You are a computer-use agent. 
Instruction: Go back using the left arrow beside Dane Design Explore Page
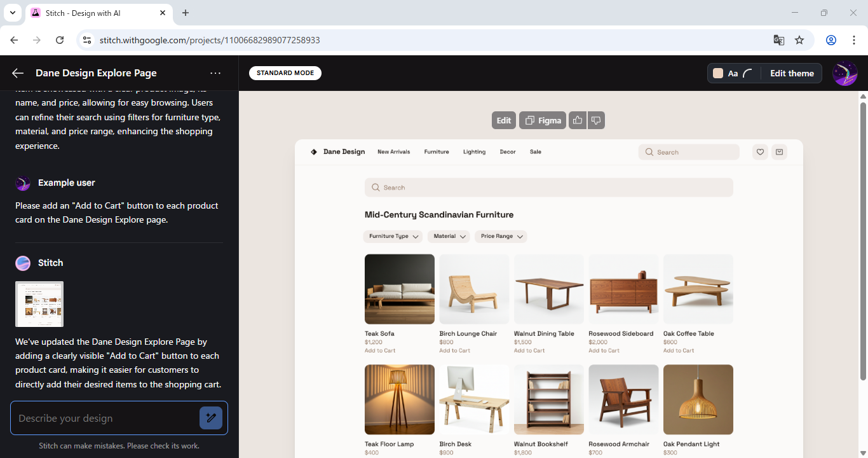pos(18,73)
